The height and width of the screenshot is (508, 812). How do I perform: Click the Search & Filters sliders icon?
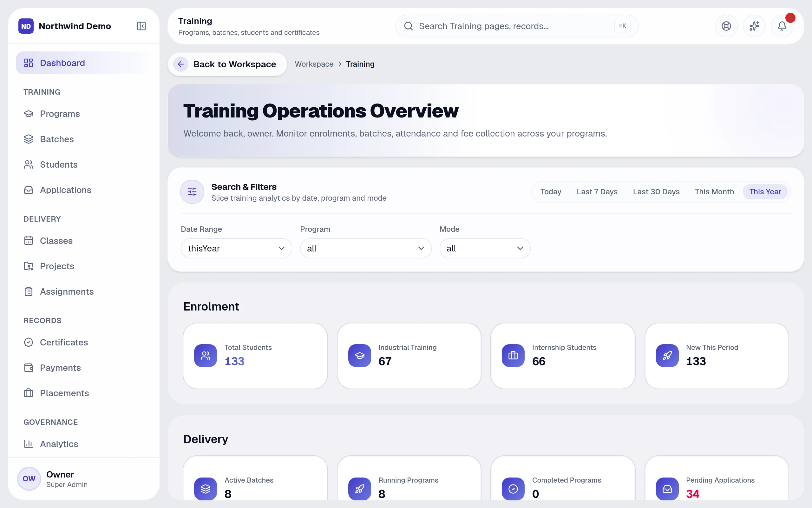pos(192,192)
